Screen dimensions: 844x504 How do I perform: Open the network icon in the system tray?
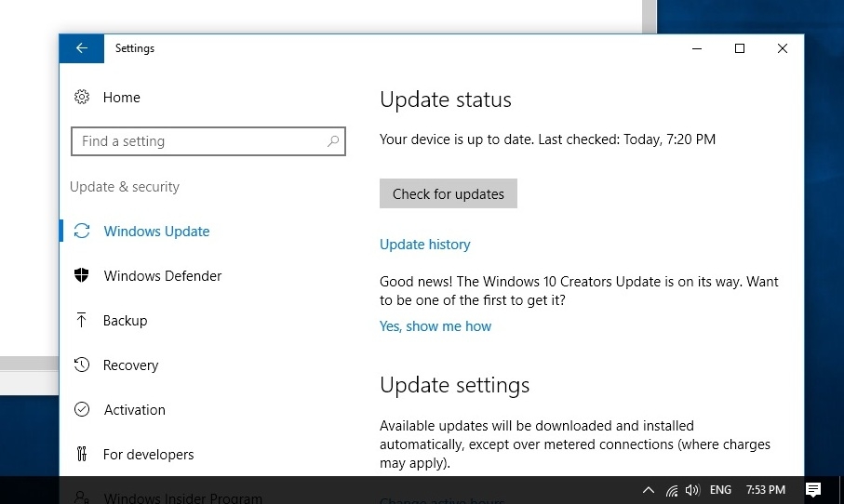672,490
